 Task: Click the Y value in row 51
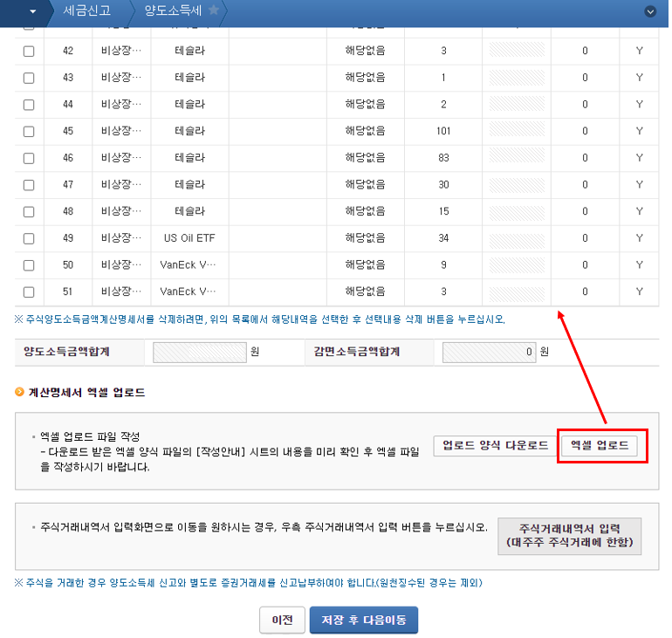point(639,292)
